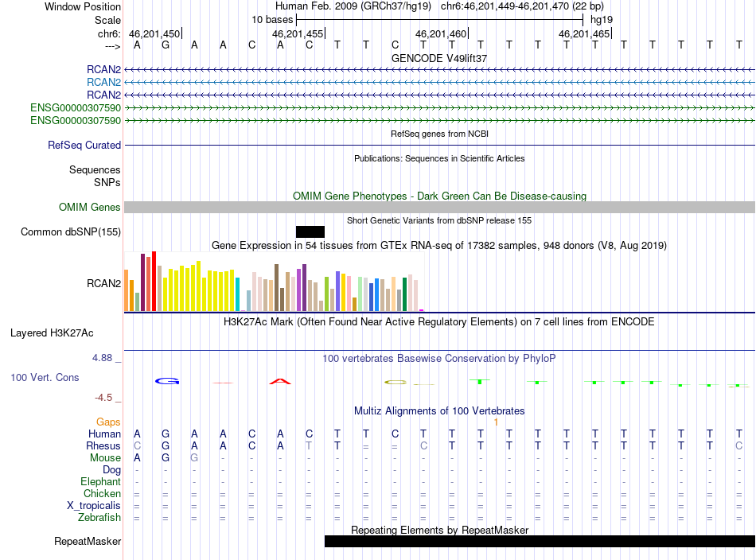This screenshot has height=560, width=756.
Task: Click the blue G in conservation logo
Action: pos(167,381)
